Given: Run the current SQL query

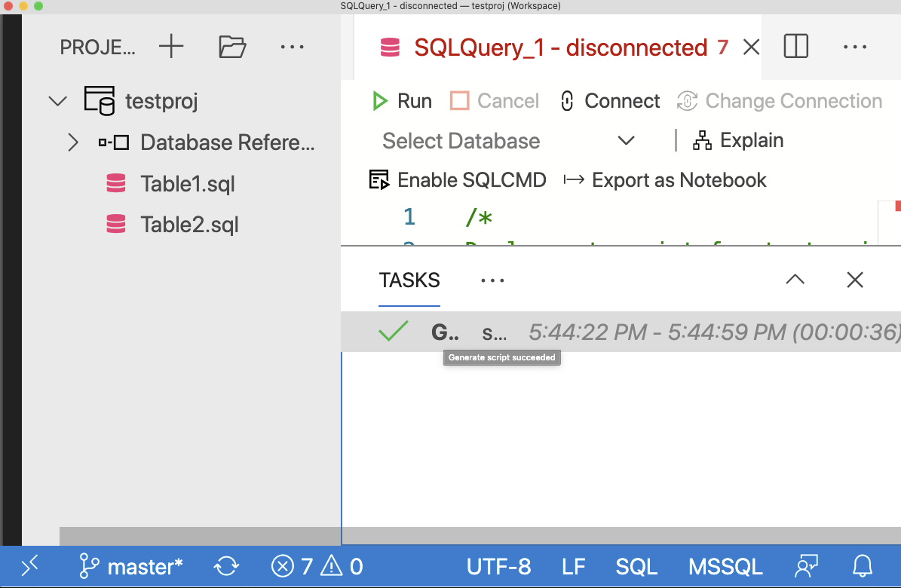Looking at the screenshot, I should (x=402, y=100).
